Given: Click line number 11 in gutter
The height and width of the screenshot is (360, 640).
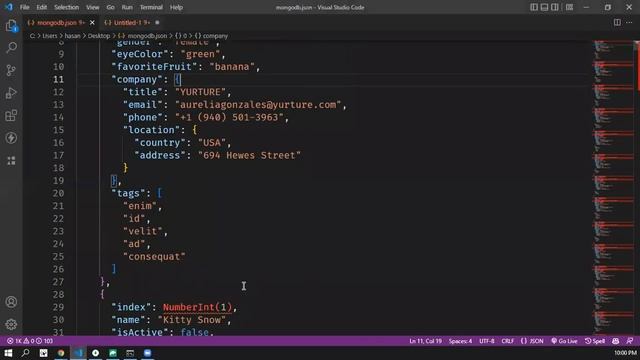Looking at the screenshot, I should (58, 79).
